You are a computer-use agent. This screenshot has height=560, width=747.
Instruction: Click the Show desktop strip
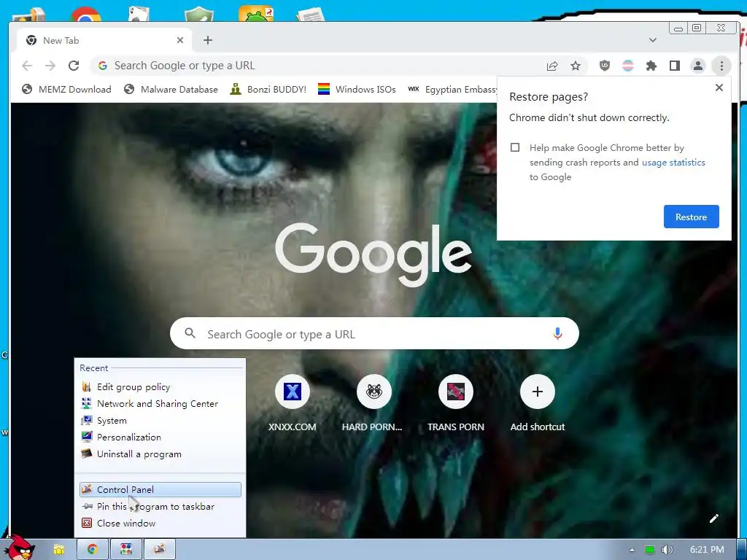click(742, 550)
